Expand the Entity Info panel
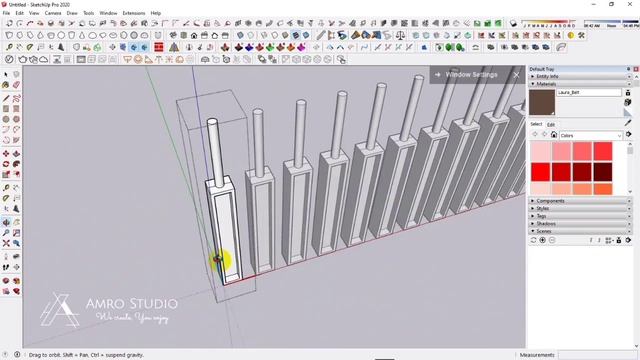640x360 pixels. click(580, 76)
